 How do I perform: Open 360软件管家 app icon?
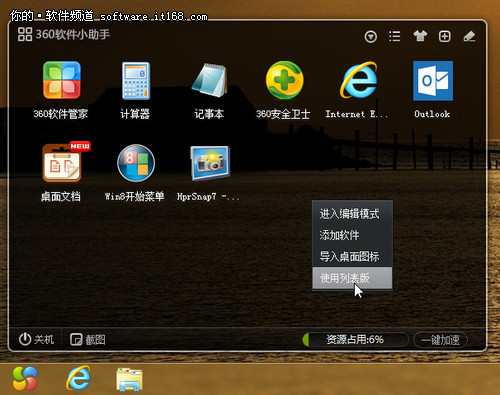tap(62, 80)
